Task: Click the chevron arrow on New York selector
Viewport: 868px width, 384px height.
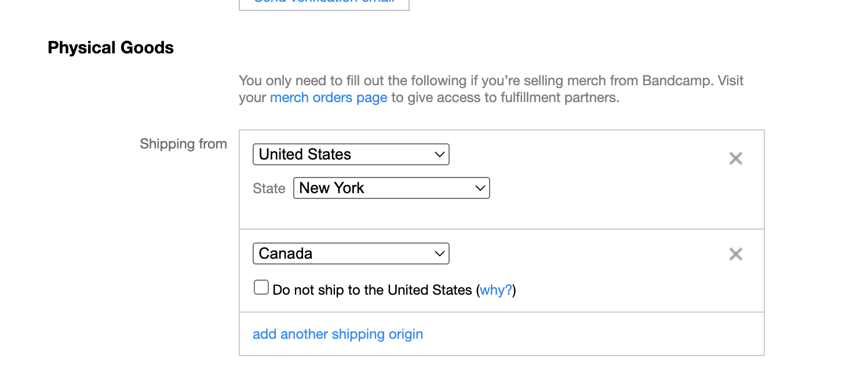Action: pyautogui.click(x=480, y=188)
